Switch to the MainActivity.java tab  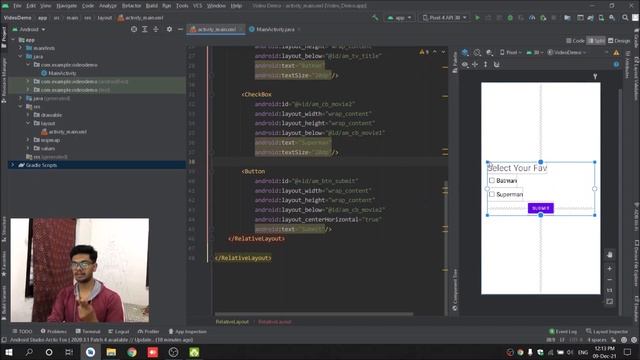pyautogui.click(x=276, y=29)
